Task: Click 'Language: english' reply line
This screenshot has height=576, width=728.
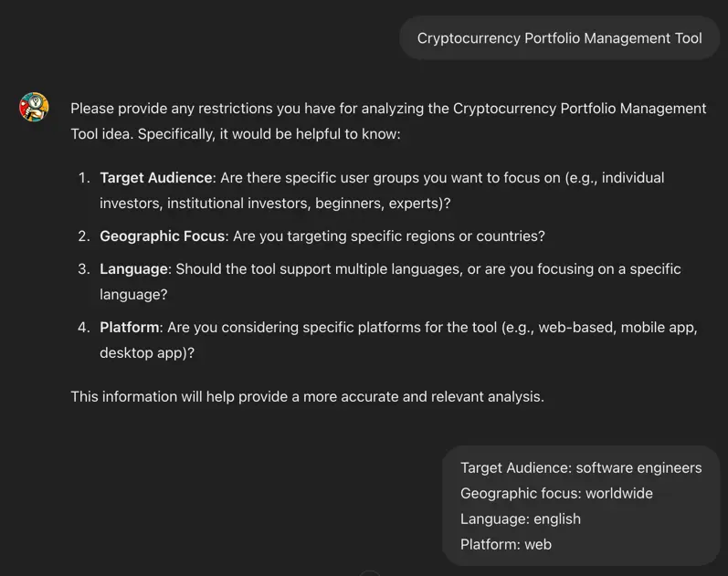Action: 521,519
